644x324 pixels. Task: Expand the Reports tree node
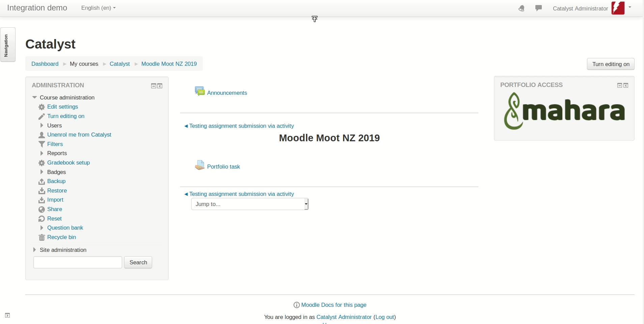[42, 153]
